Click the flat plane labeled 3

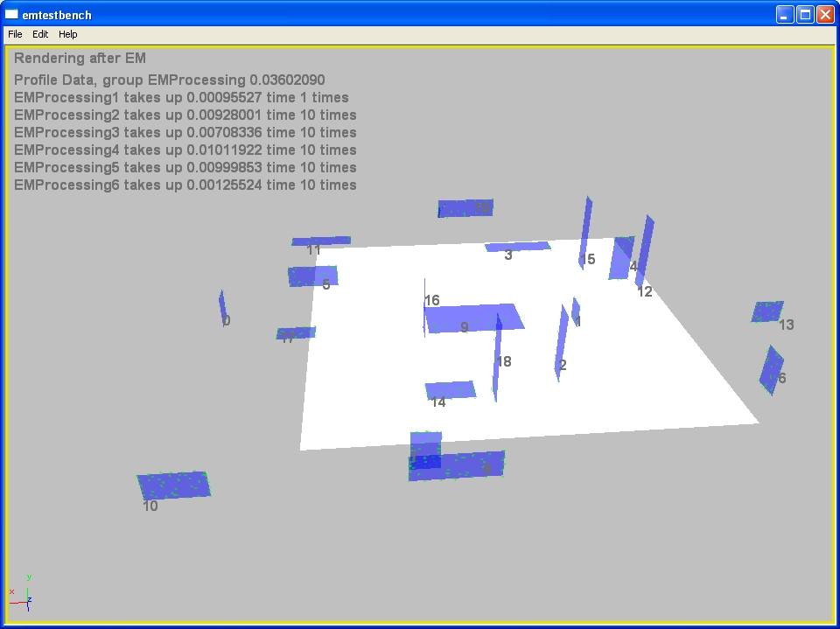pos(517,247)
